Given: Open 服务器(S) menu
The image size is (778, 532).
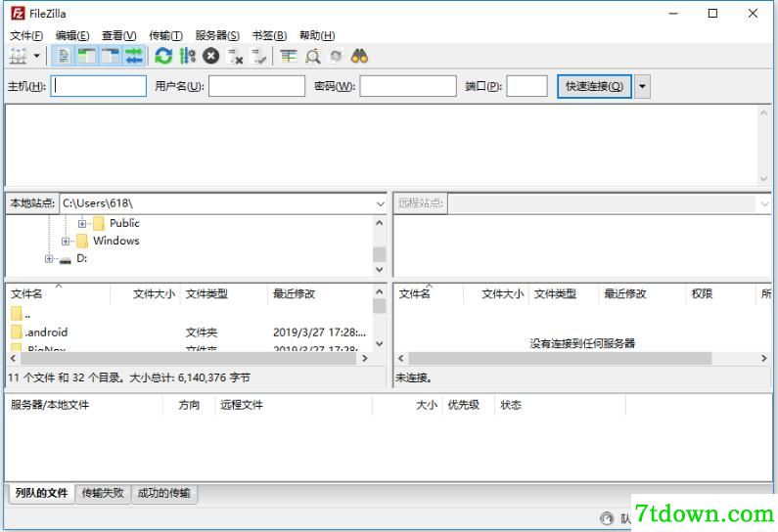Looking at the screenshot, I should coord(217,36).
